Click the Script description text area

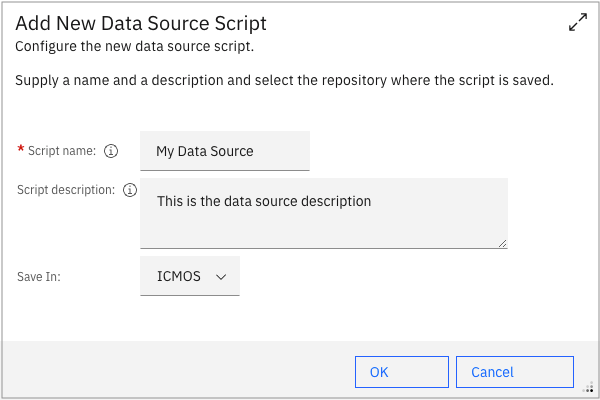click(324, 213)
